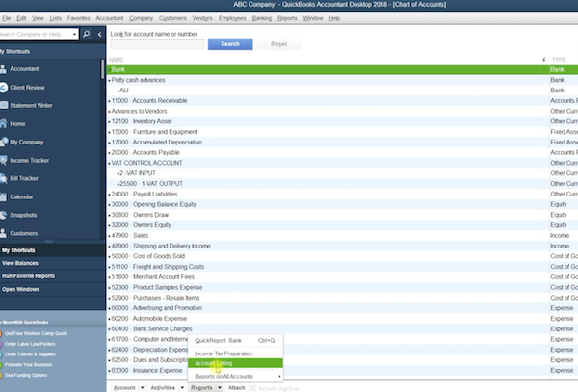Viewport: 578px width, 392px height.
Task: Click Get Free Workers Comp Quote icon
Action: click(x=1, y=334)
